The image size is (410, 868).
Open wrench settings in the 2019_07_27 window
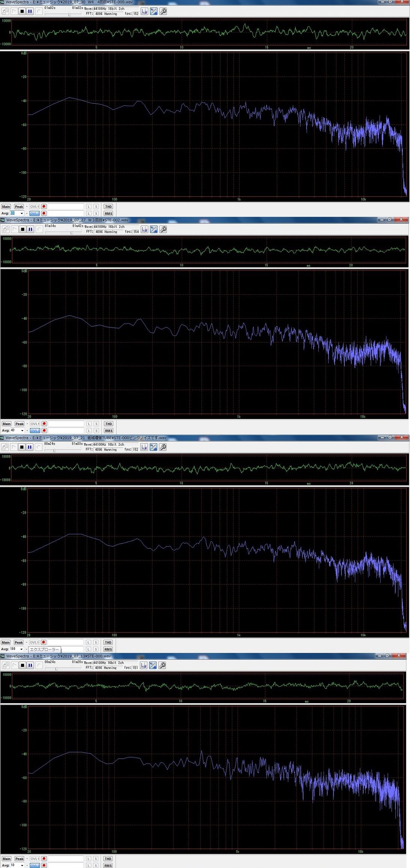(x=163, y=229)
